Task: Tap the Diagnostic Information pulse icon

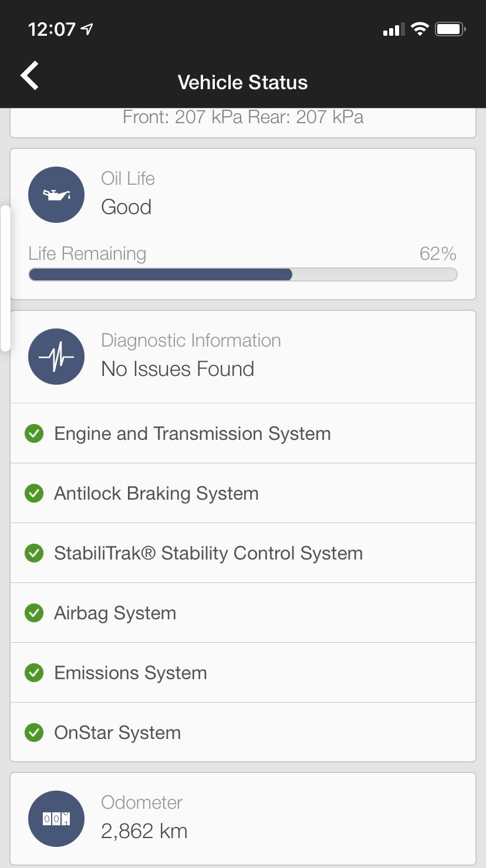Action: click(x=56, y=357)
